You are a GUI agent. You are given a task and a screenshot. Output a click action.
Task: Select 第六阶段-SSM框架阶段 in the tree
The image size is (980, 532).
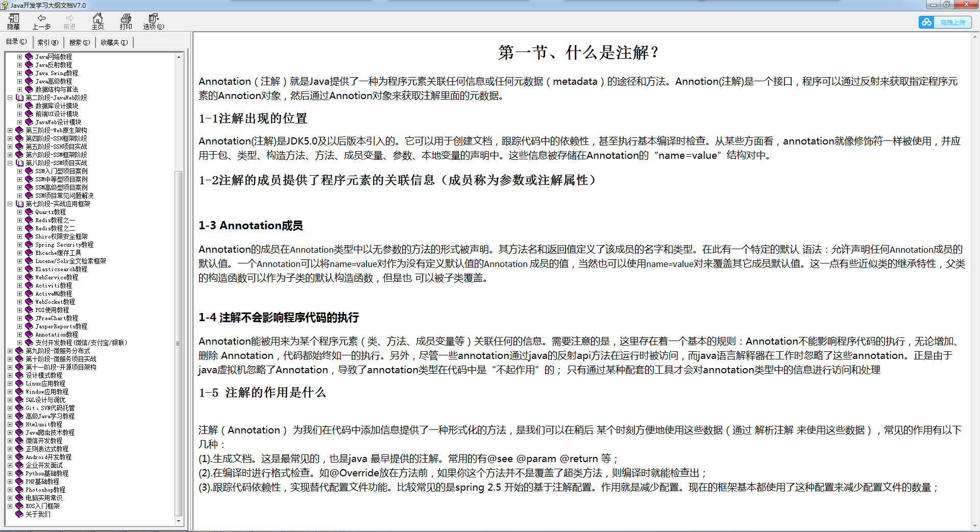[x=56, y=155]
